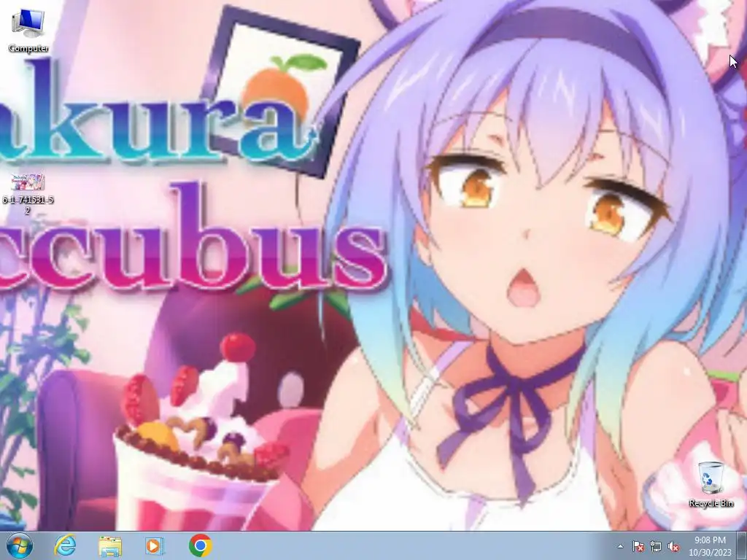
Task: Open the network status tray icon
Action: [x=656, y=546]
